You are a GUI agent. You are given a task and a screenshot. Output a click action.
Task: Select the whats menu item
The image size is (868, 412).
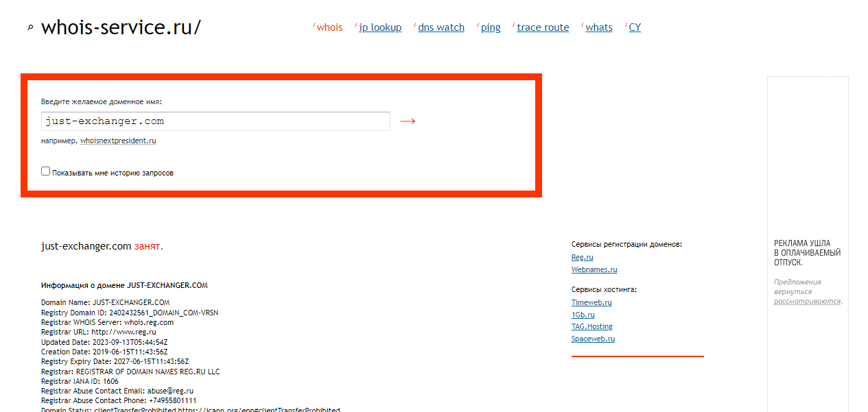[x=598, y=27]
